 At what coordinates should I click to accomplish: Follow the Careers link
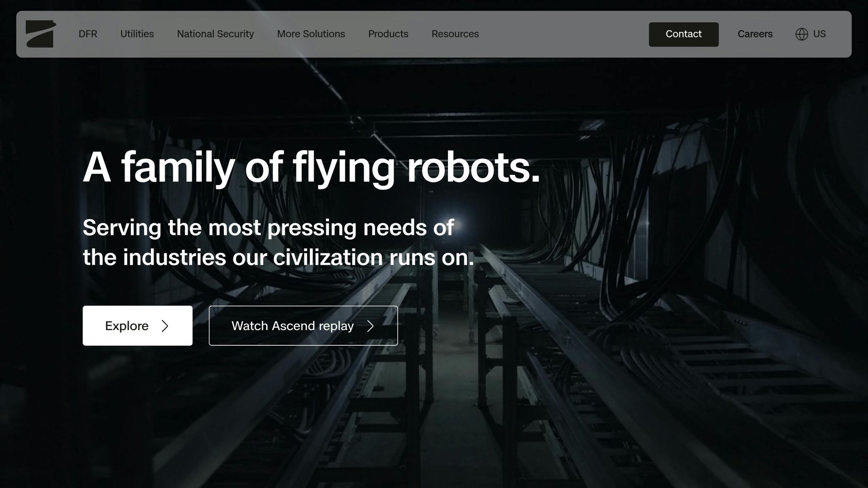pos(754,34)
